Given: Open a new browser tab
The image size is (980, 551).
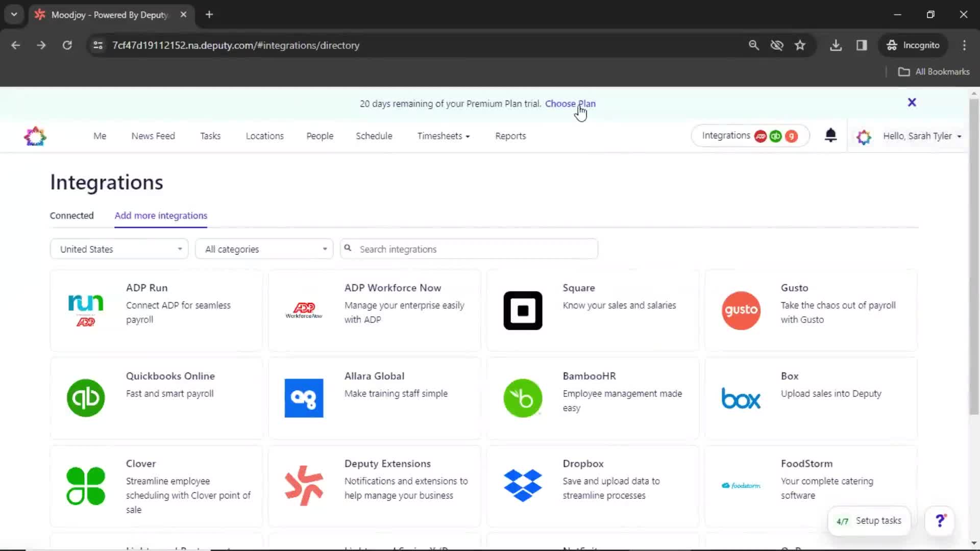Looking at the screenshot, I should tap(209, 14).
